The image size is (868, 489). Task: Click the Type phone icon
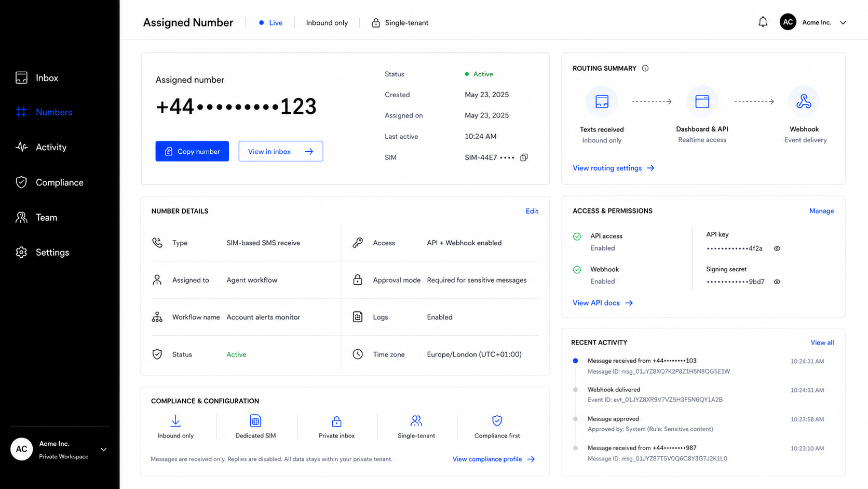[157, 243]
